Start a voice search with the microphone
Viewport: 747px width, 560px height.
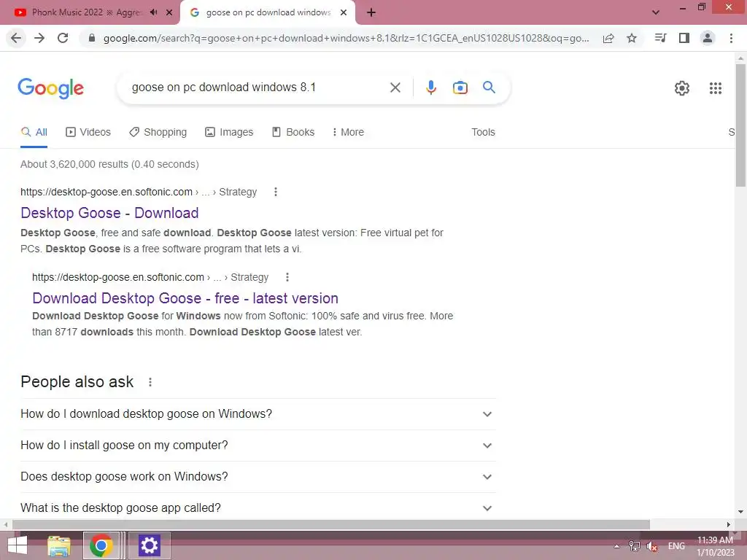click(x=431, y=87)
